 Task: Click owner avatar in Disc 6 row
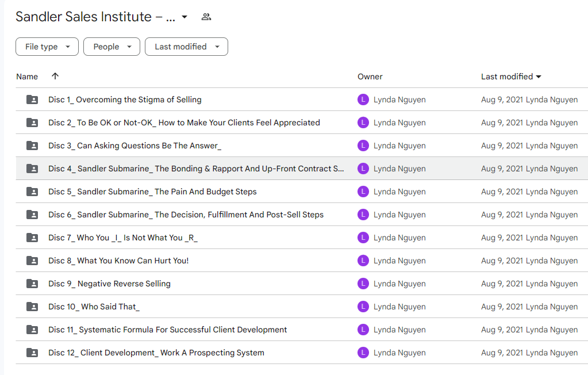(x=363, y=215)
